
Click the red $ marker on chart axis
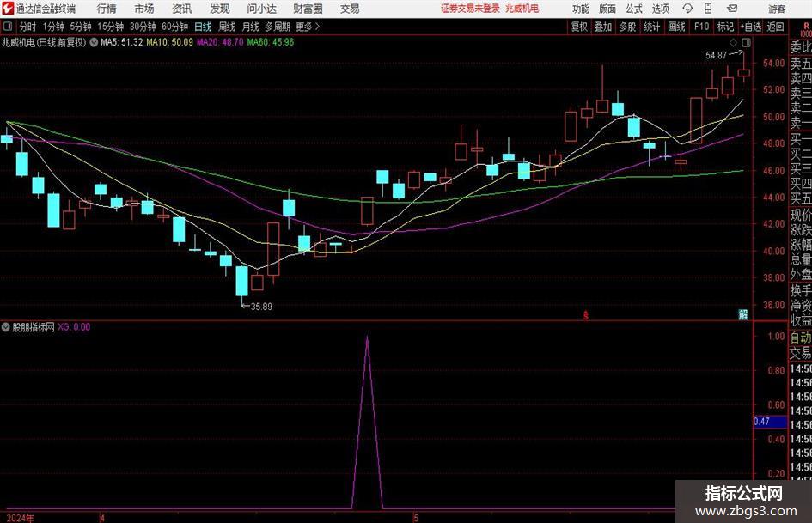point(586,315)
